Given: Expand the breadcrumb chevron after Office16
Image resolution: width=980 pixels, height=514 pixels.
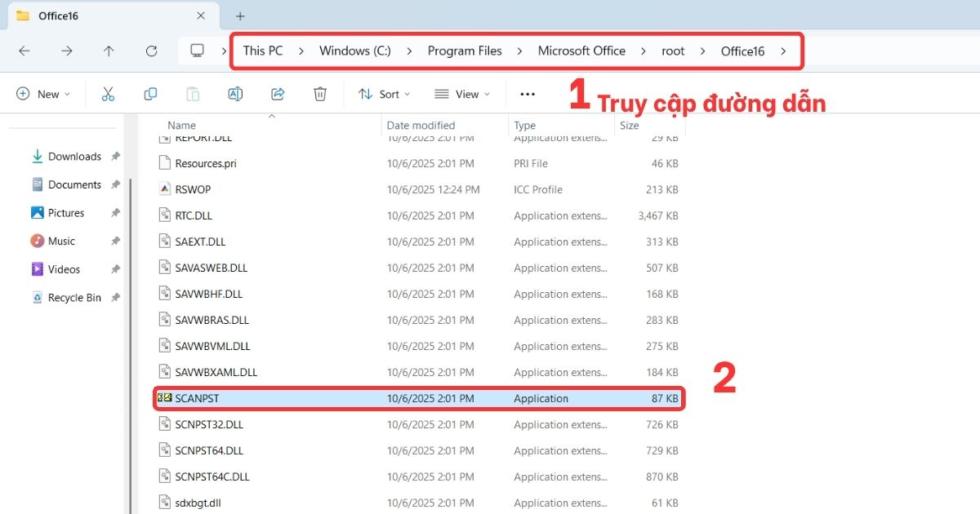Looking at the screenshot, I should tap(782, 51).
